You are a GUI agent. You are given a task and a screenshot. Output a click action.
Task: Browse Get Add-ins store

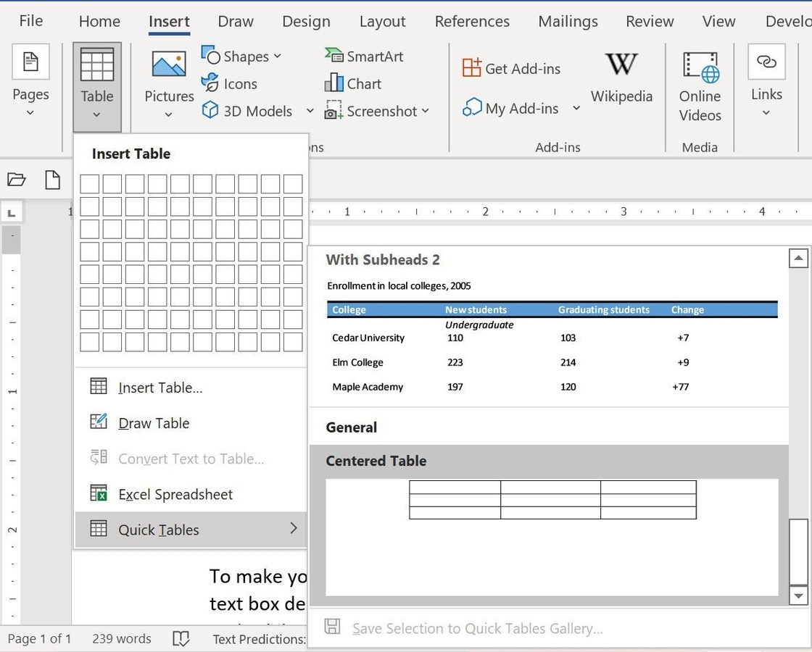tap(511, 68)
